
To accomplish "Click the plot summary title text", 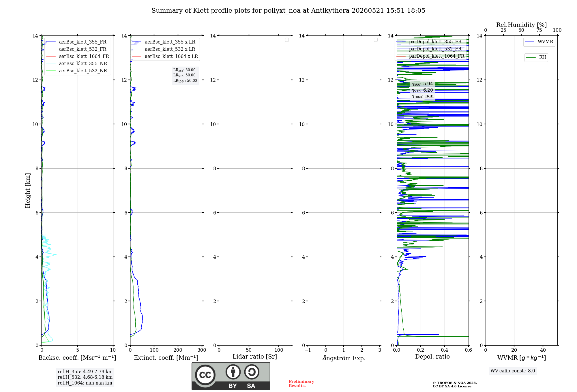I will tap(288, 11).
